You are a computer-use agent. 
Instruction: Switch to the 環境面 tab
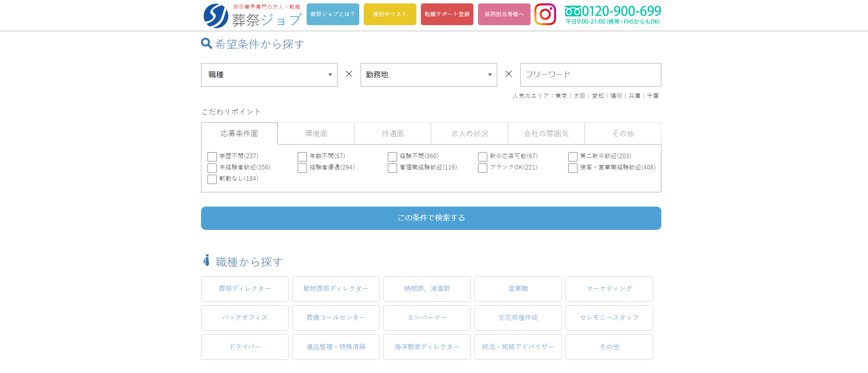pos(316,134)
